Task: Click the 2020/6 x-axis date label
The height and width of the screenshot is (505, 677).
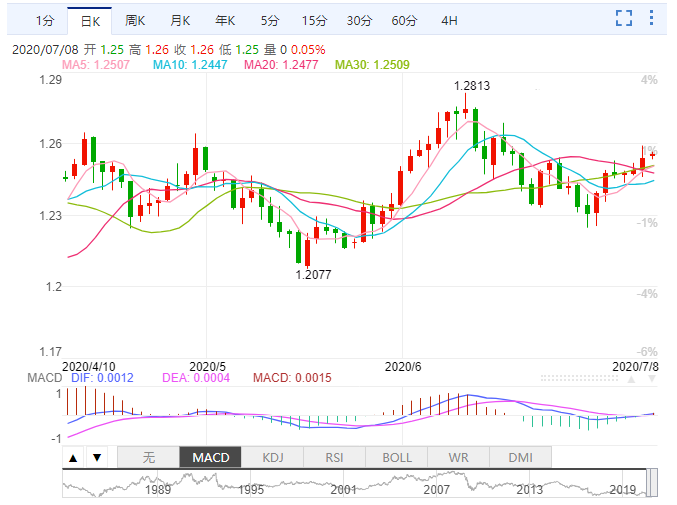Action: (403, 367)
